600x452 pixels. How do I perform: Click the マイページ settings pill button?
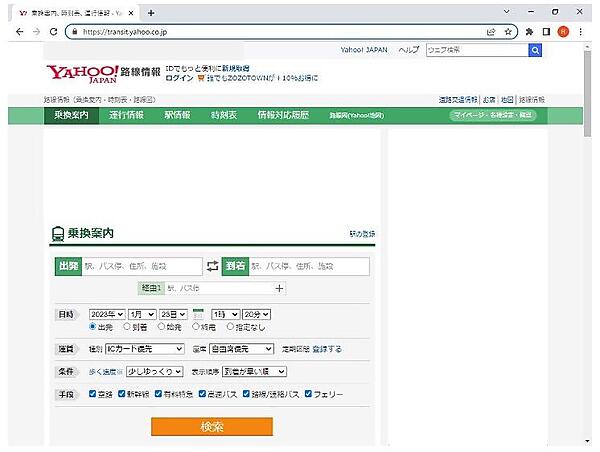pos(492,115)
